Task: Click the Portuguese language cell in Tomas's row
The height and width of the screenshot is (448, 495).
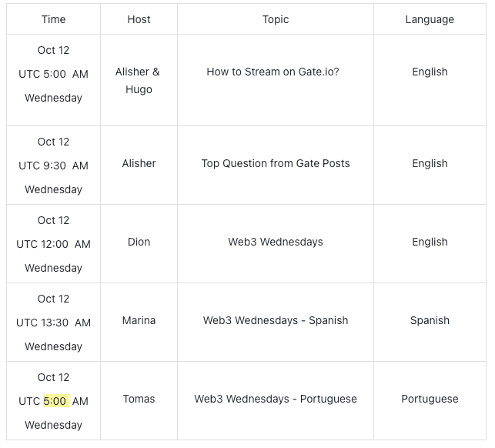Action: coord(430,399)
